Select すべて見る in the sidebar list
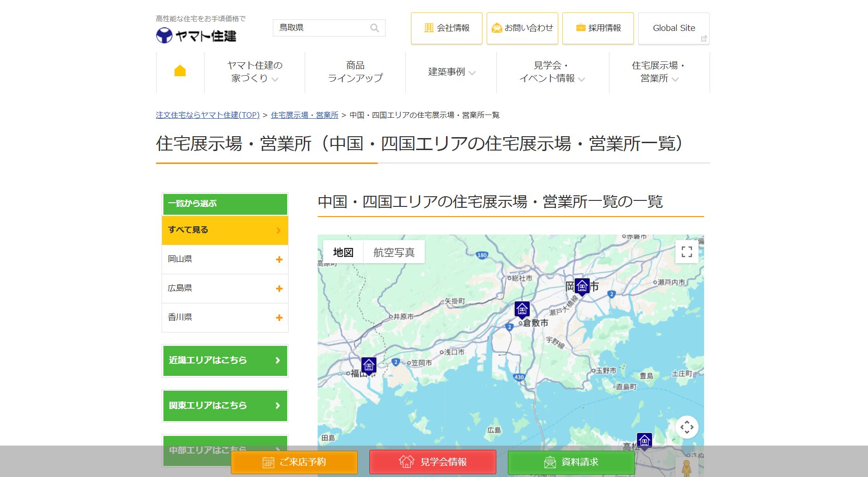Viewport: 868px width, 477px height. [x=225, y=230]
